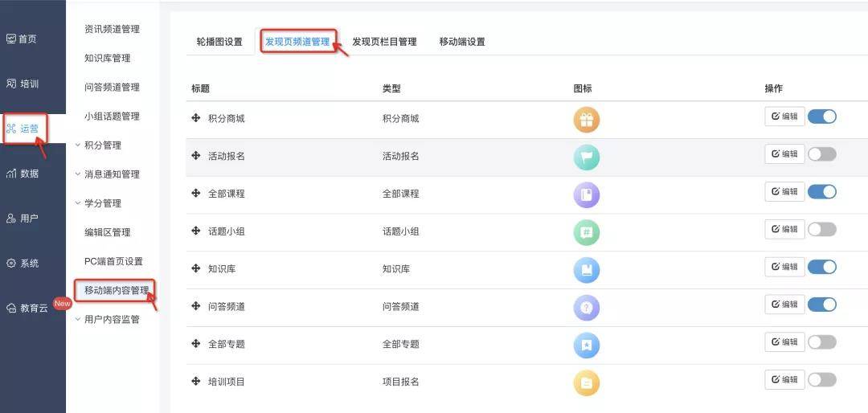Screen dimensions: 868x413
Task: Click the 项目报名 type cell
Action: [400, 382]
